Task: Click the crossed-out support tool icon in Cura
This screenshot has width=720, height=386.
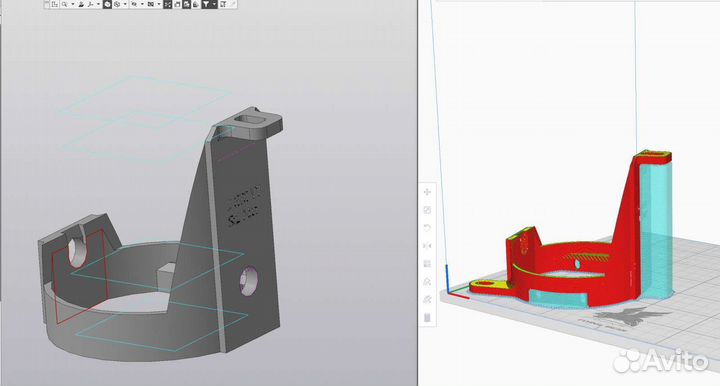Action: (x=427, y=300)
